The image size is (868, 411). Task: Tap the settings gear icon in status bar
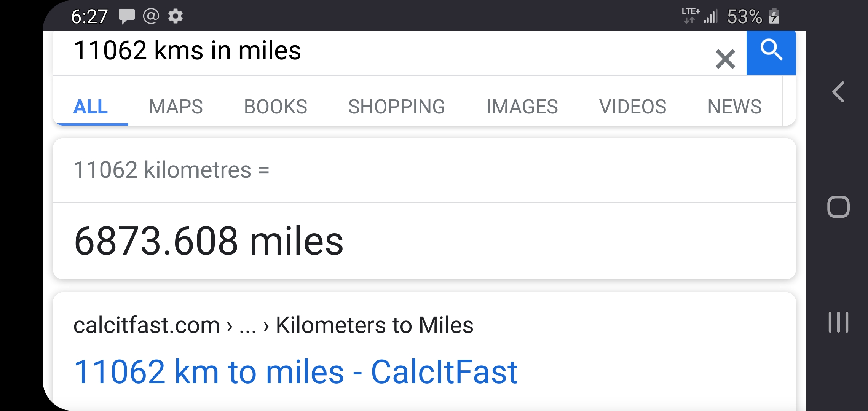pyautogui.click(x=176, y=16)
